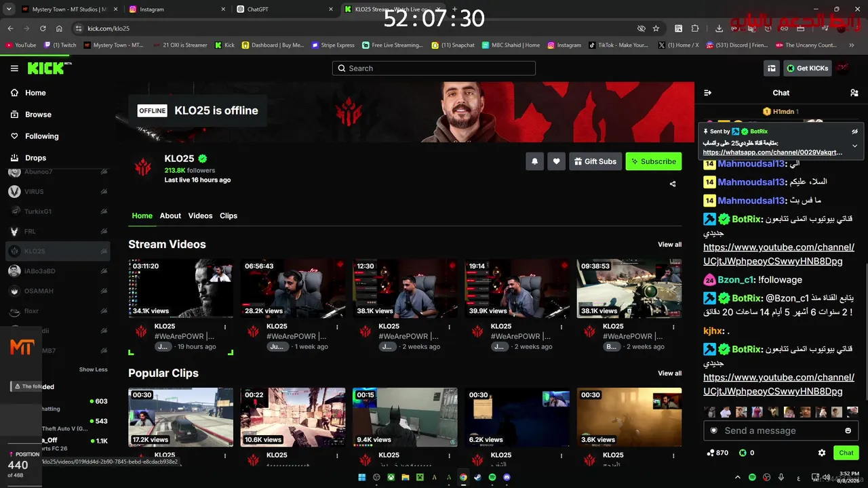Open the Home sidebar item
The image size is (868, 488).
pyautogui.click(x=35, y=93)
